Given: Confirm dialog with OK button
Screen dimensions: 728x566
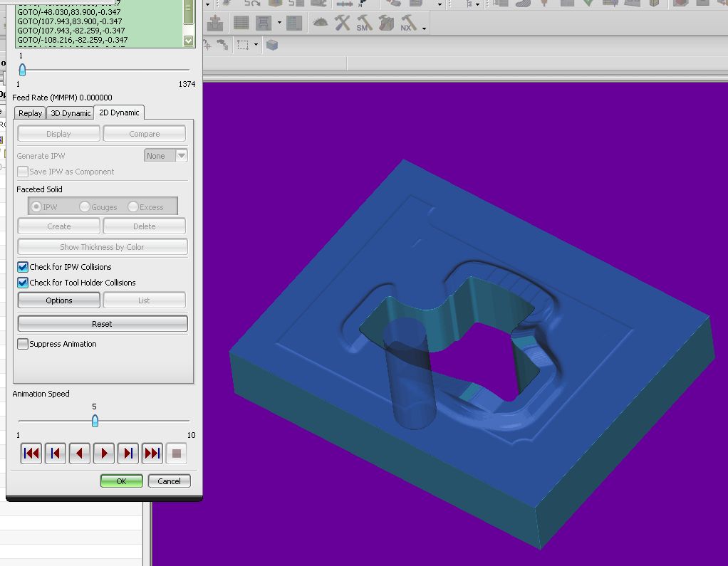Looking at the screenshot, I should pyautogui.click(x=121, y=481).
